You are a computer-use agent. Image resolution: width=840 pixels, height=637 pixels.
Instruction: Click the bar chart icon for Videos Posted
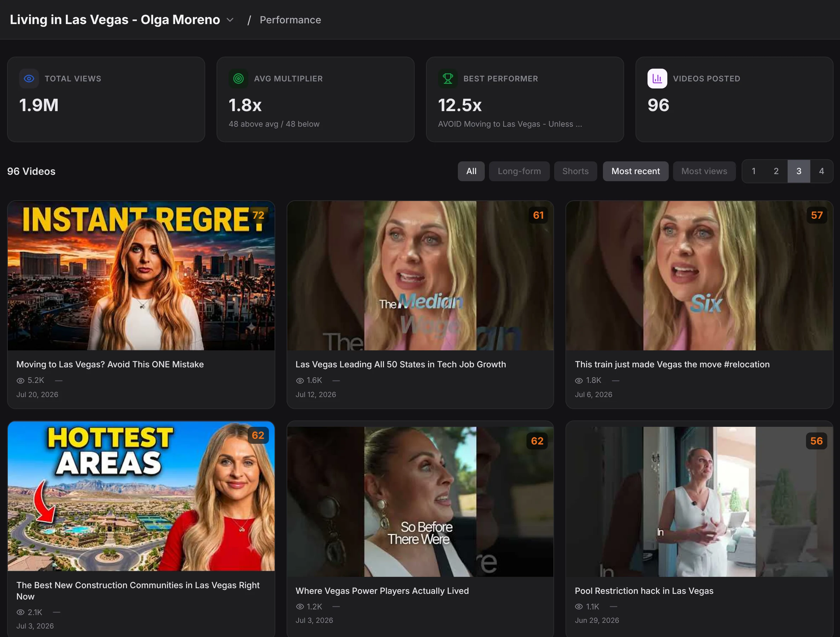[657, 79]
